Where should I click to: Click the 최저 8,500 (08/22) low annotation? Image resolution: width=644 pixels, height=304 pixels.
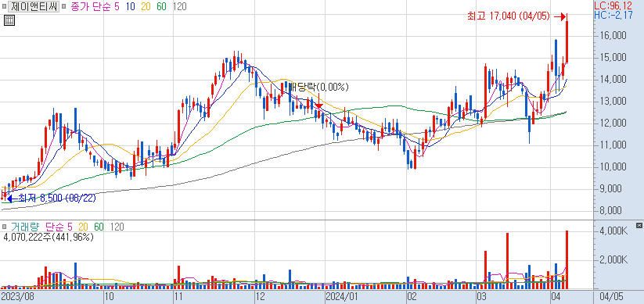(x=57, y=198)
